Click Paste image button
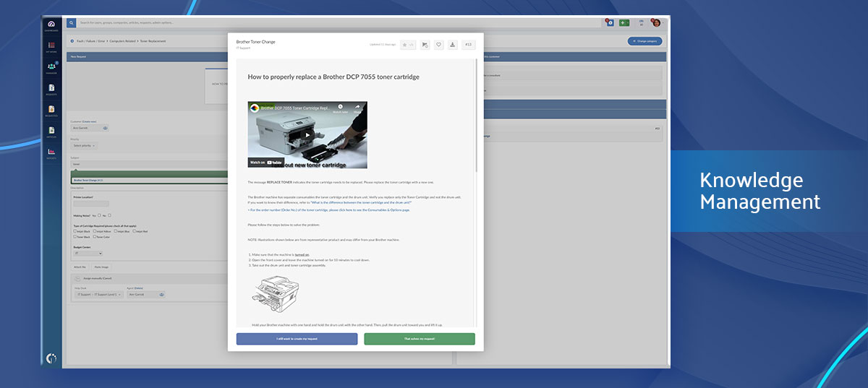Image resolution: width=868 pixels, height=388 pixels. (102, 267)
